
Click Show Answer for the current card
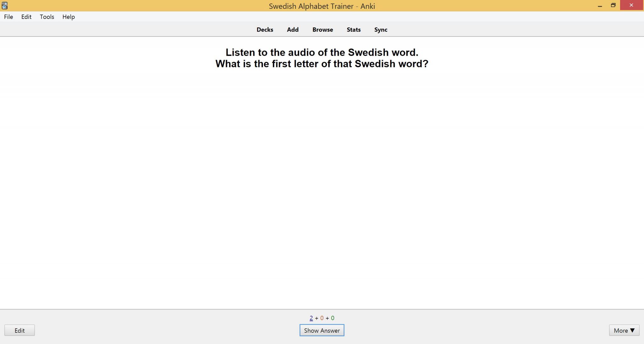pyautogui.click(x=321, y=330)
